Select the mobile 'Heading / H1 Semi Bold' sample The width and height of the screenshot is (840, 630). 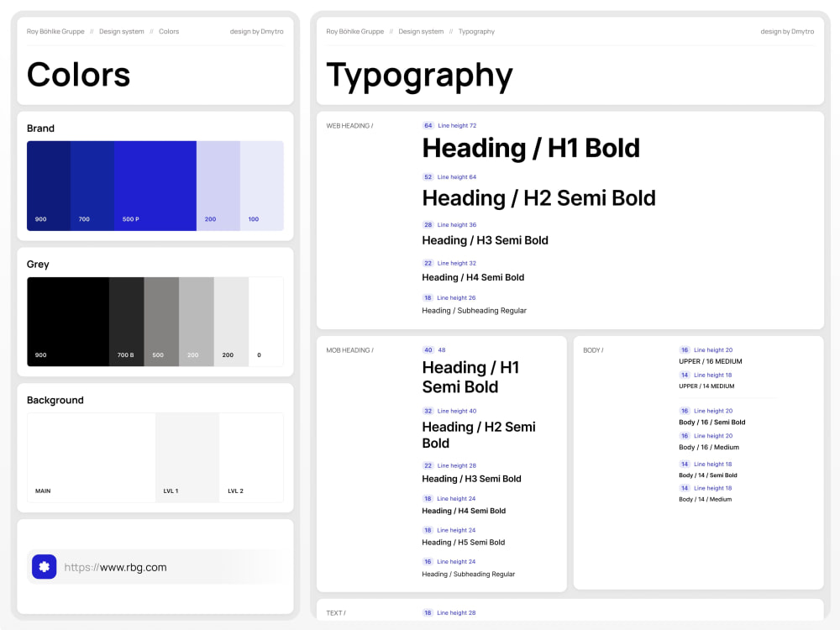tap(470, 377)
